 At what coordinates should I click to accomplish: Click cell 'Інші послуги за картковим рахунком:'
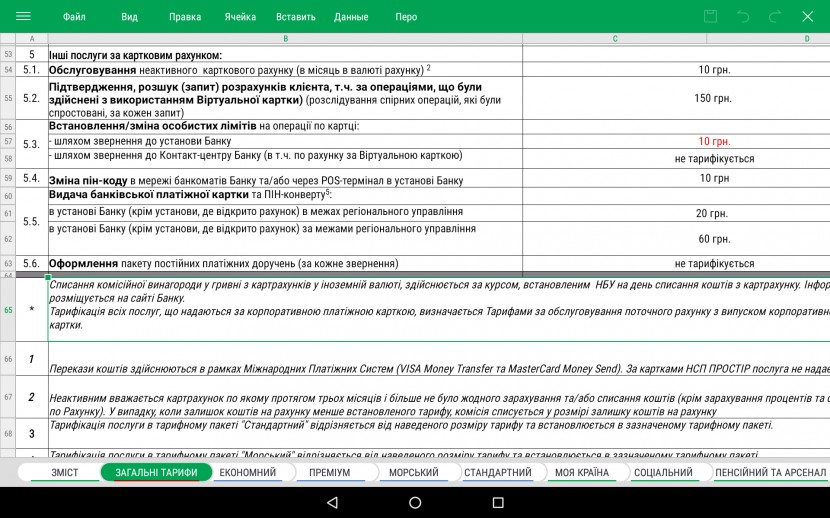[x=285, y=54]
